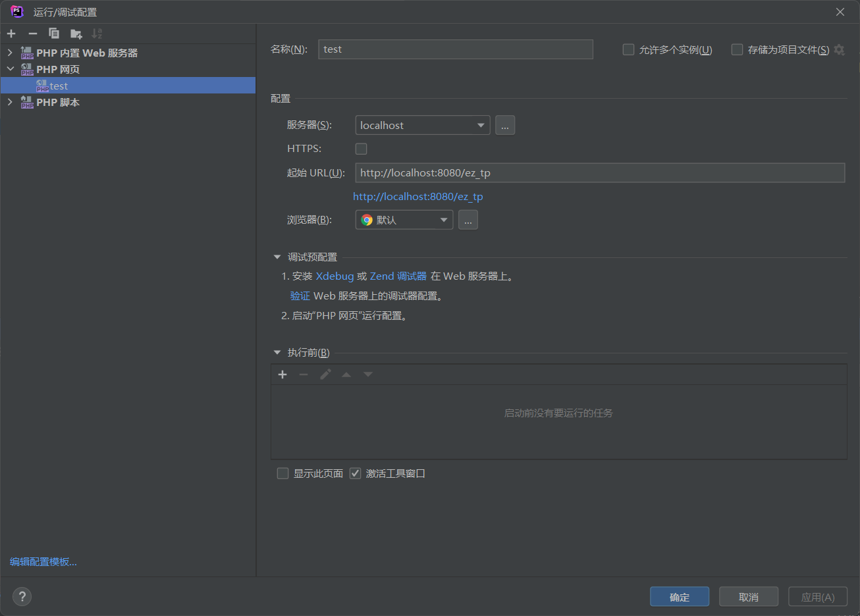Open the help question mark button

click(x=22, y=596)
